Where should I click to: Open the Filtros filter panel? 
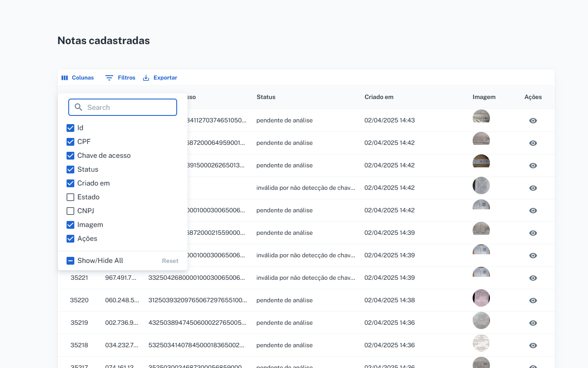121,78
